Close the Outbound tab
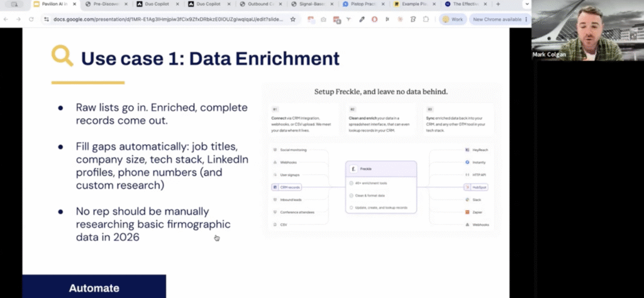 tap(280, 4)
